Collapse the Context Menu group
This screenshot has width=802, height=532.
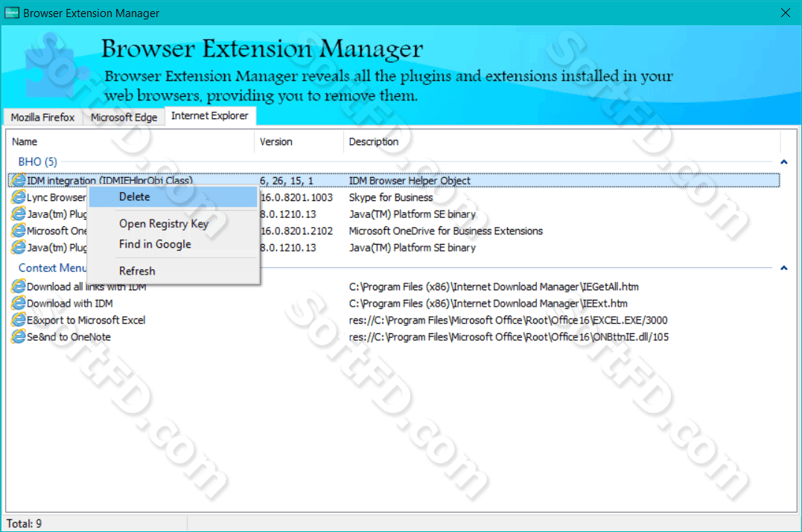[783, 268]
